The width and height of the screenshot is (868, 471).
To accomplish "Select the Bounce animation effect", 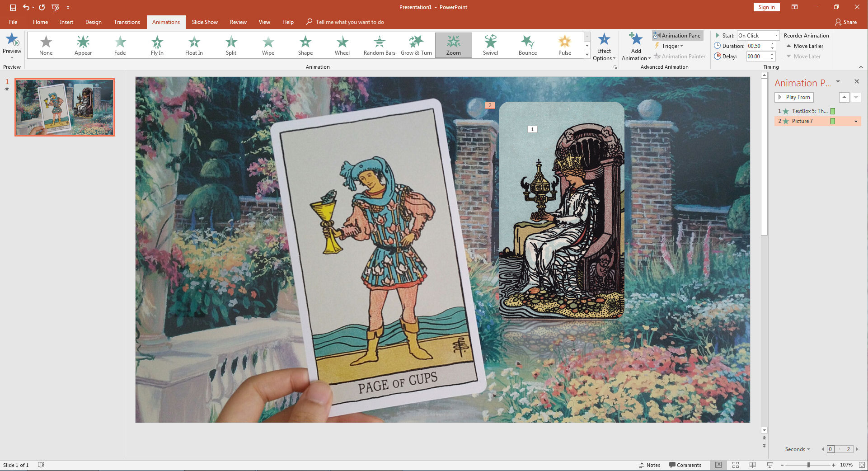I will (x=527, y=45).
